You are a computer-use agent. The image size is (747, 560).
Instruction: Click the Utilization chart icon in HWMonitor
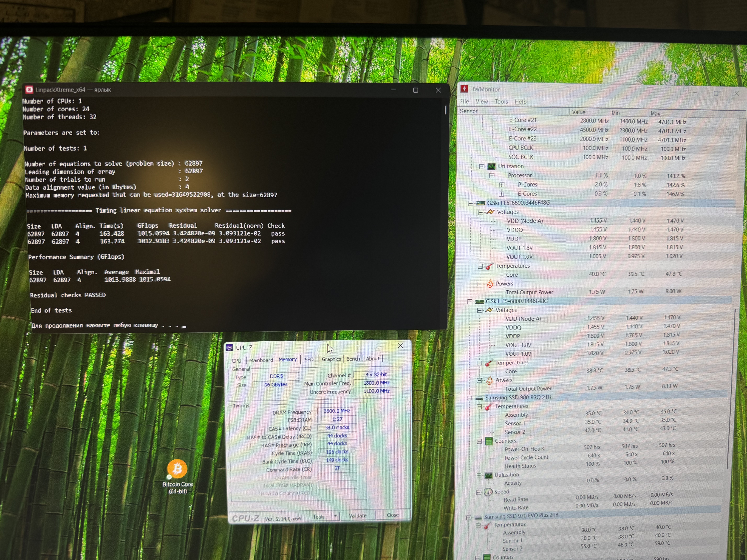tap(491, 166)
